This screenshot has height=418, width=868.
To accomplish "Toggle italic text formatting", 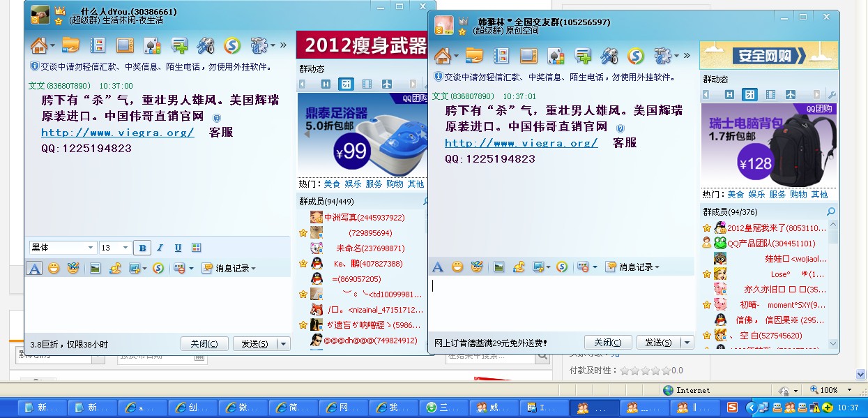I will click(x=160, y=247).
